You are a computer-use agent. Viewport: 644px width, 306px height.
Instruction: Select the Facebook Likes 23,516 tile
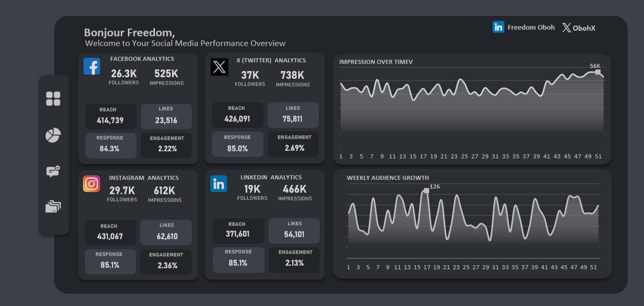coord(166,116)
